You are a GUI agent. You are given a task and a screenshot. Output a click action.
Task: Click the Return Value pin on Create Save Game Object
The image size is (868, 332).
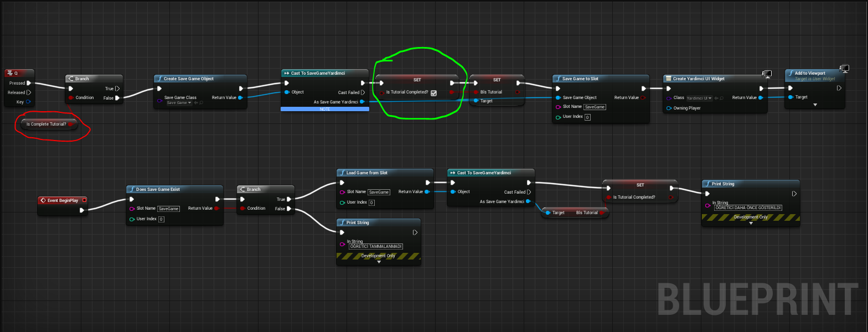(240, 97)
